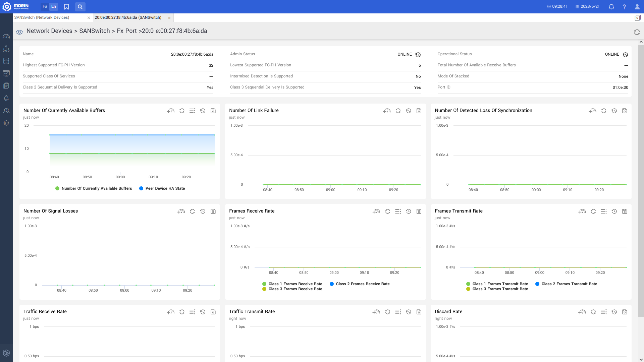Click scrollbar down arrow at bottom right
644x362 pixels.
pos(641,360)
